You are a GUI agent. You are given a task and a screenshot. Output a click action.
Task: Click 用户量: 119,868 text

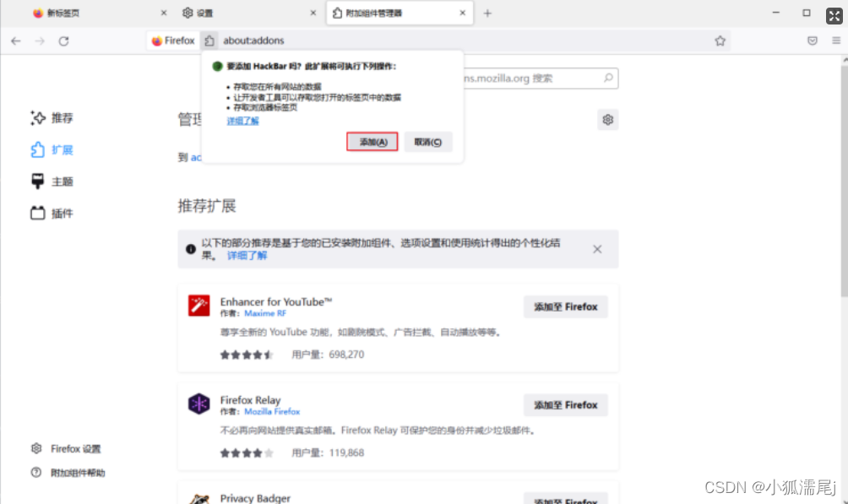coord(328,453)
